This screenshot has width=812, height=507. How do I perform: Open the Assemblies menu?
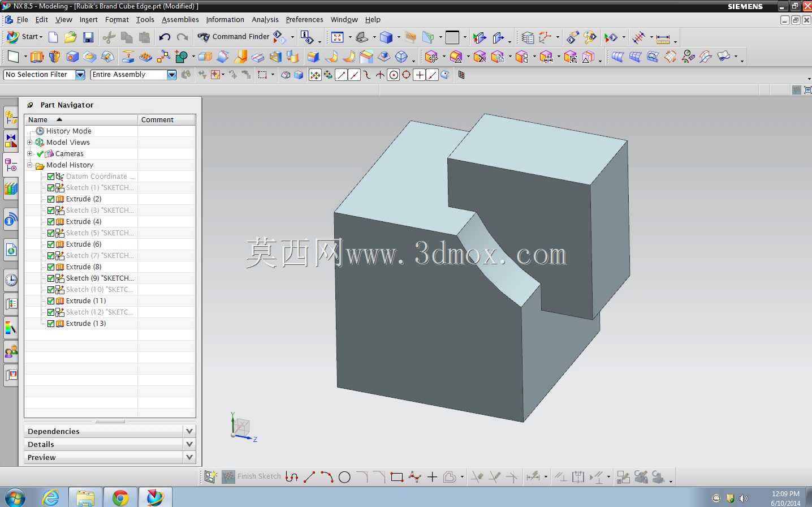point(180,19)
